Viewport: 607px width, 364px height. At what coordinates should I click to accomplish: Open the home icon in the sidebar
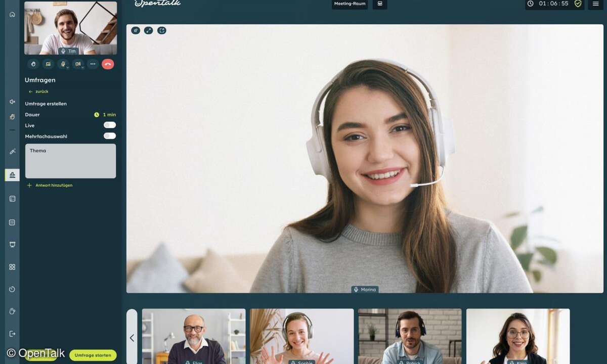[12, 14]
